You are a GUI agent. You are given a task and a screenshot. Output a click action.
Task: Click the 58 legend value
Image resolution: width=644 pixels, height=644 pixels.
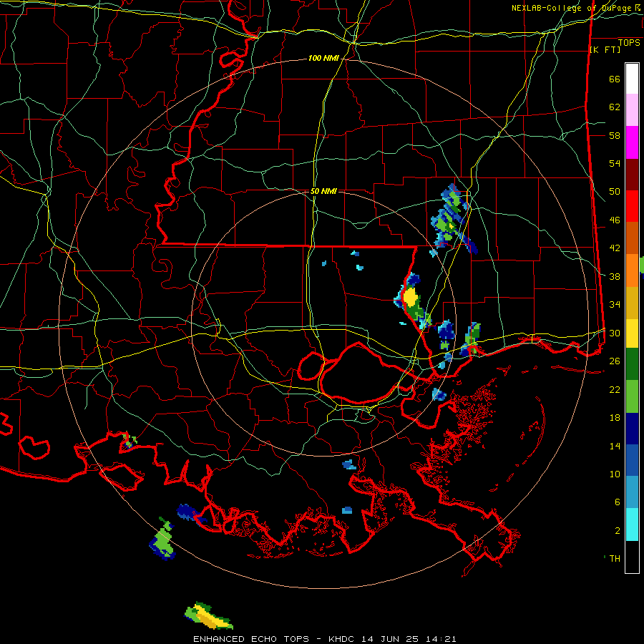click(615, 135)
